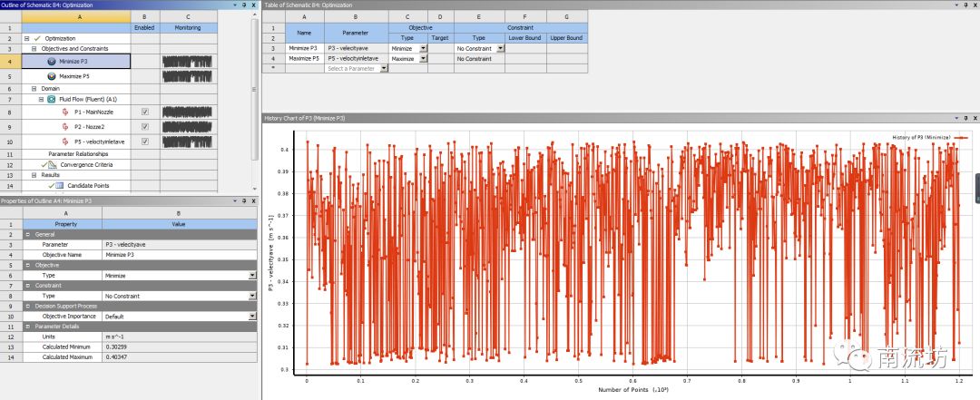Image resolution: width=980 pixels, height=400 pixels.
Task: Click the Outline panel vertical scrollbar
Action: coord(254,88)
